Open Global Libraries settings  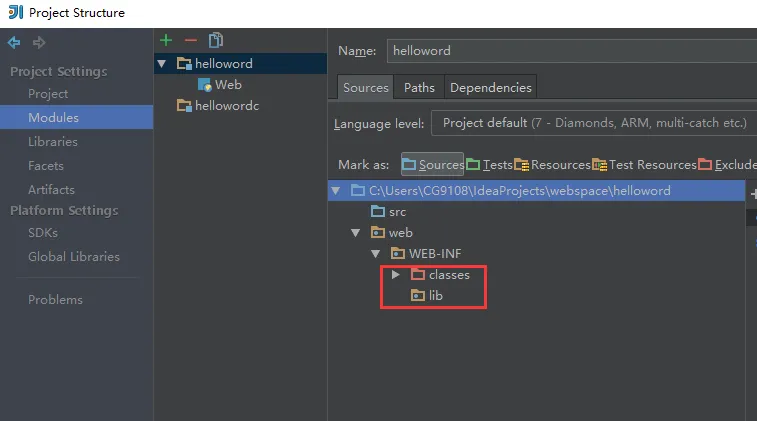point(74,256)
